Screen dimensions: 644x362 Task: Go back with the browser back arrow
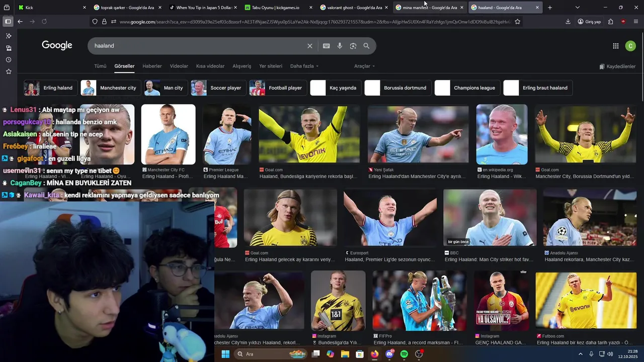(20, 22)
